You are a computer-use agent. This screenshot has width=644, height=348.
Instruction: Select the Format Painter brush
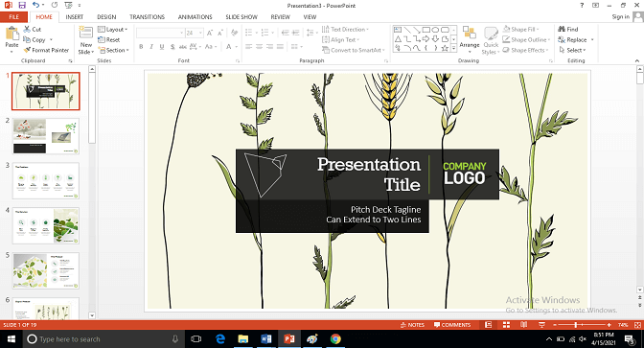[46, 50]
